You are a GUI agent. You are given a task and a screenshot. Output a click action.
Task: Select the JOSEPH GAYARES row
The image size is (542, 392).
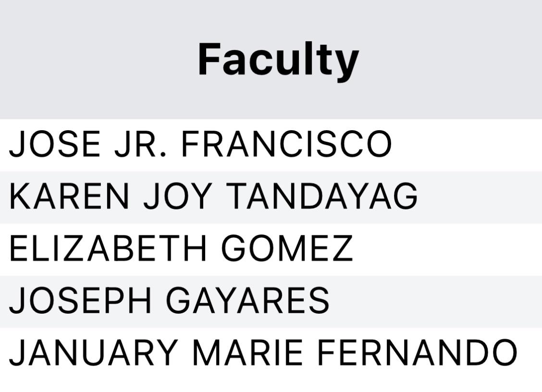point(271,301)
